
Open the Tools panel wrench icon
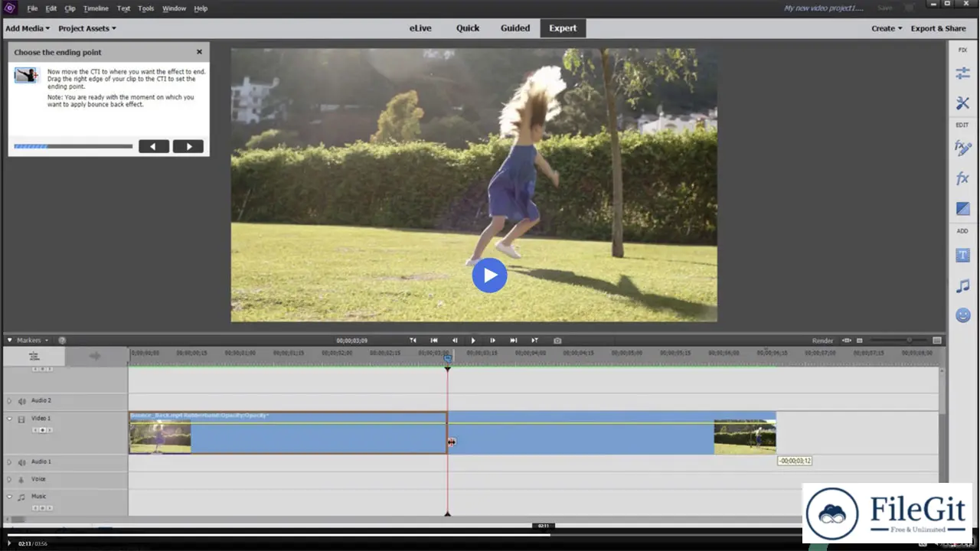[x=962, y=103]
